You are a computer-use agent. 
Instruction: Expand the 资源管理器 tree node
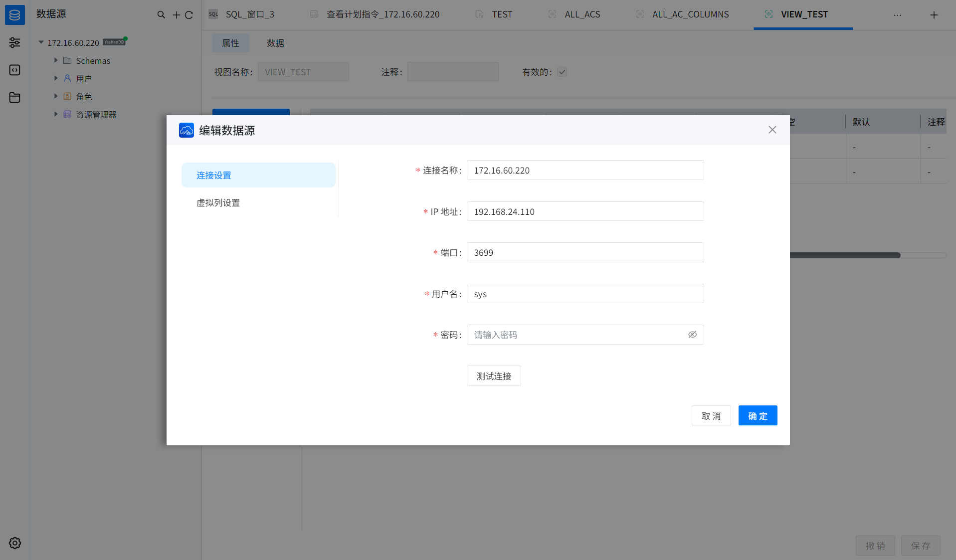[x=56, y=114]
